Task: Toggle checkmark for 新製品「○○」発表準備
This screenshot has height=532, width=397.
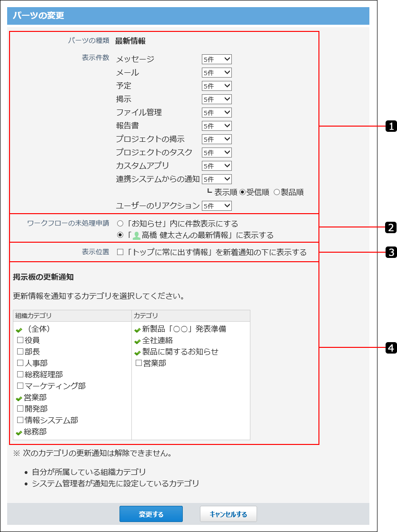Action: point(138,330)
